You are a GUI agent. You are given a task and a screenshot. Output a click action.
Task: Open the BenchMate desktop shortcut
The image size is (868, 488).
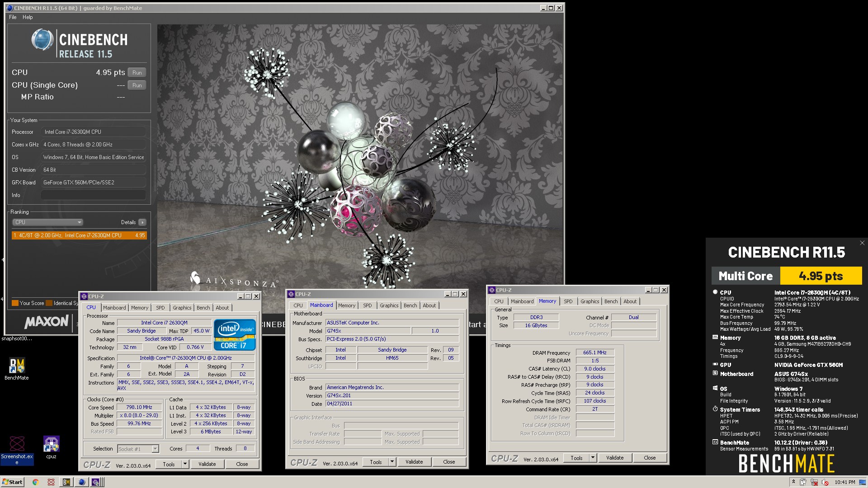[17, 369]
